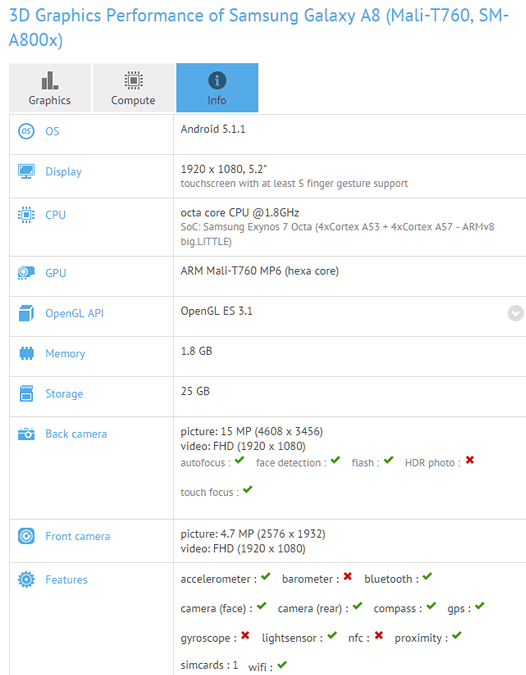Click the bluetooth check mark
Screen dimensions: 526x675
click(427, 576)
